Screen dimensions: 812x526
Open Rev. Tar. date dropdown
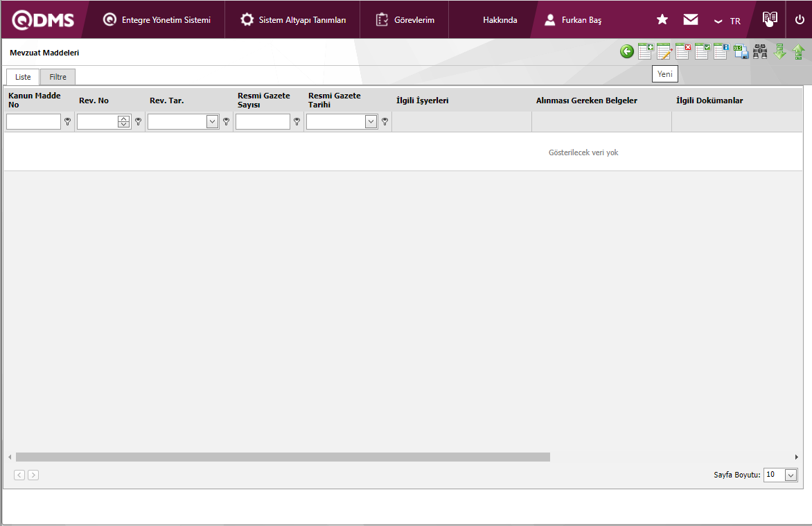(x=212, y=122)
